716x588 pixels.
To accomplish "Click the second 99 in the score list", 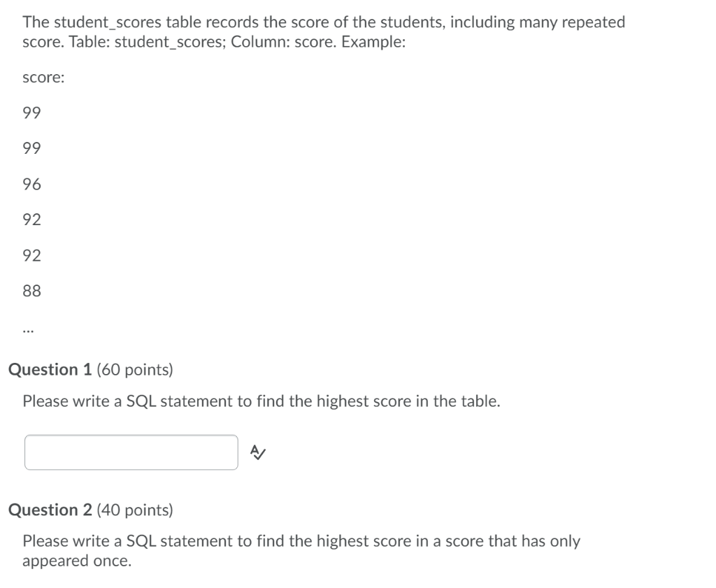I will pyautogui.click(x=31, y=148).
